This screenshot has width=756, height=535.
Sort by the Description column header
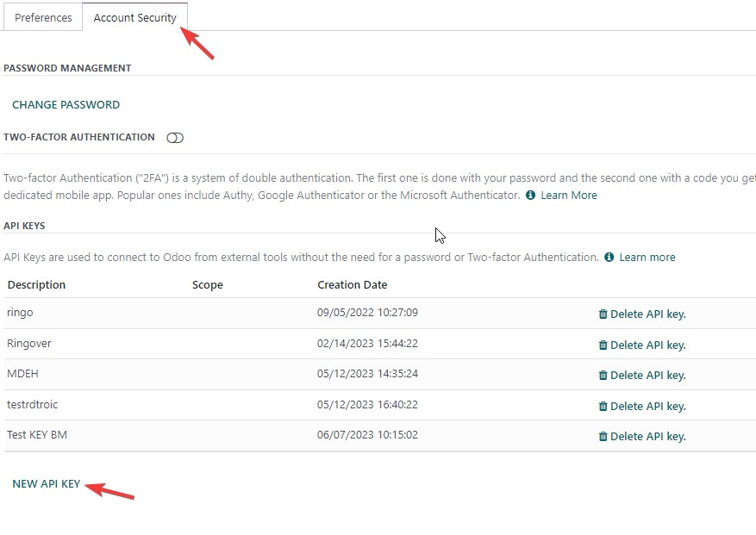click(37, 285)
